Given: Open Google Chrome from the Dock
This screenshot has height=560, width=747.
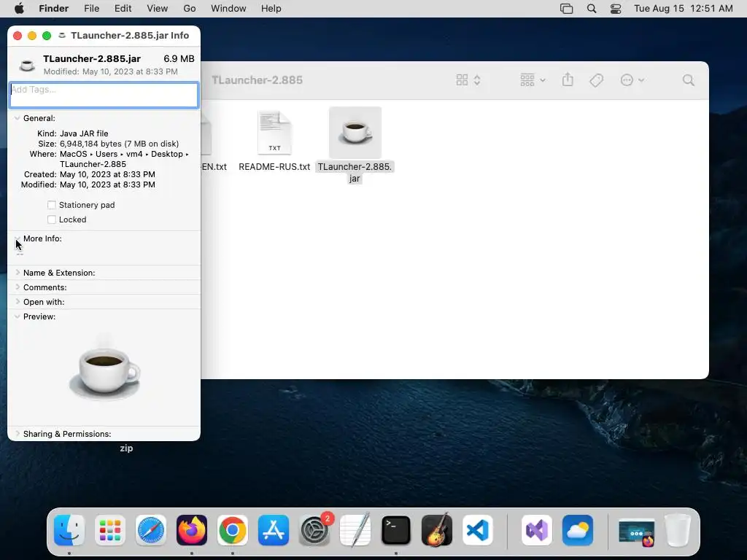Looking at the screenshot, I should (x=233, y=530).
